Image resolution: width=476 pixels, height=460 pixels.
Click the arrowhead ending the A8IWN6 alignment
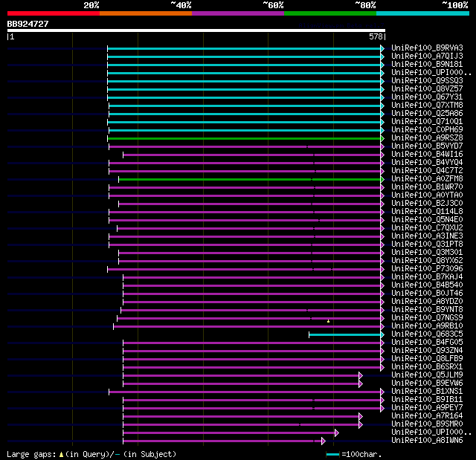pyautogui.click(x=324, y=441)
